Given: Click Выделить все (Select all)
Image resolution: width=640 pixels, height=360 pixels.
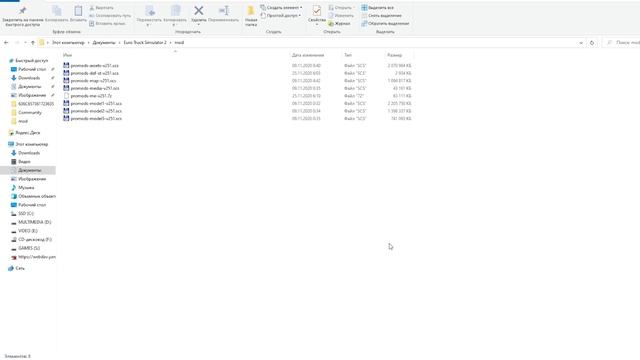Looking at the screenshot, I should pyautogui.click(x=378, y=8).
